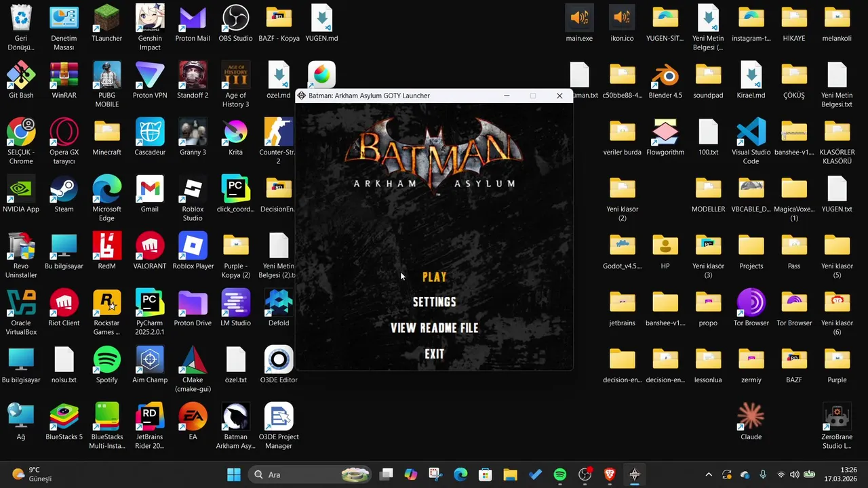Select the Oracle VirtualBox desktop icon

(21, 312)
